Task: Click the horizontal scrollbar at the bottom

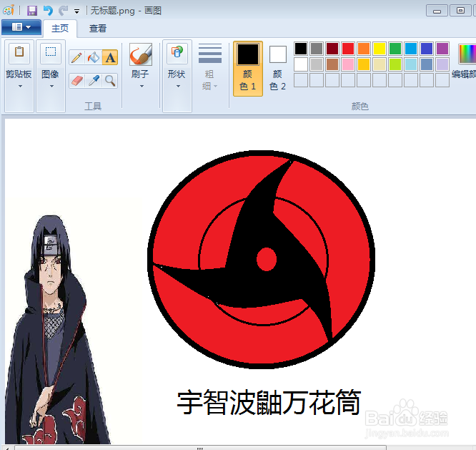Action: coord(200,448)
